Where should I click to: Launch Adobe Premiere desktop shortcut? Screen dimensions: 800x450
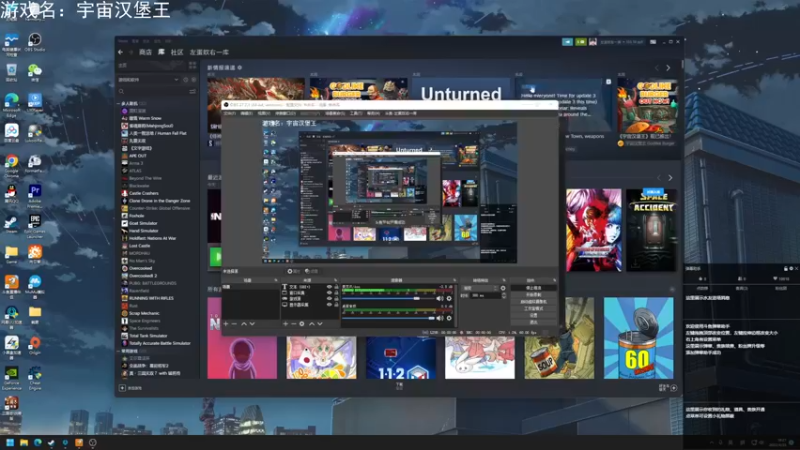click(35, 195)
